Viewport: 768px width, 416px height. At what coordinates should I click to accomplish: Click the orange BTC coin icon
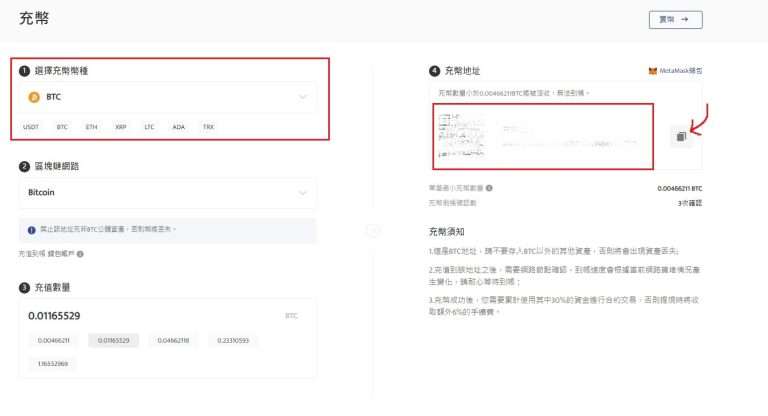coord(33,97)
